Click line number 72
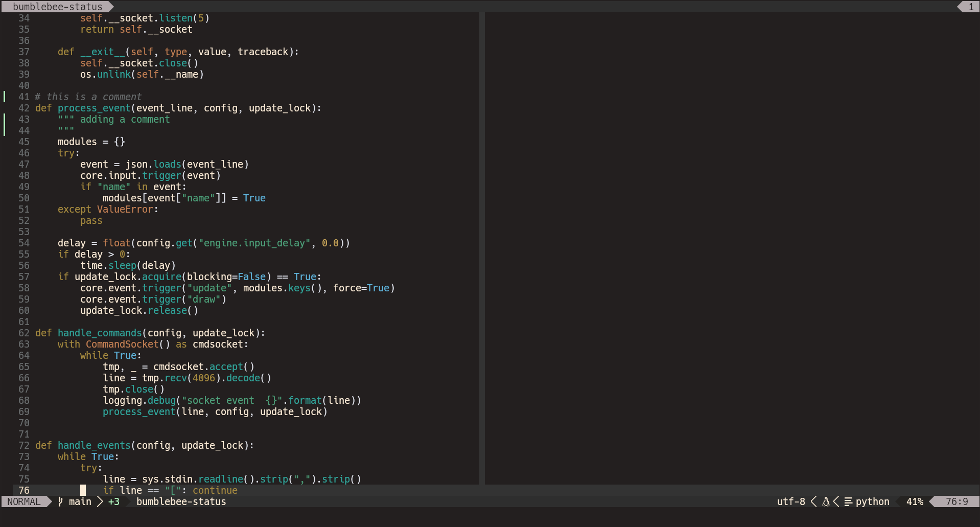Screen dimensions: 980x527 pyautogui.click(x=24, y=445)
